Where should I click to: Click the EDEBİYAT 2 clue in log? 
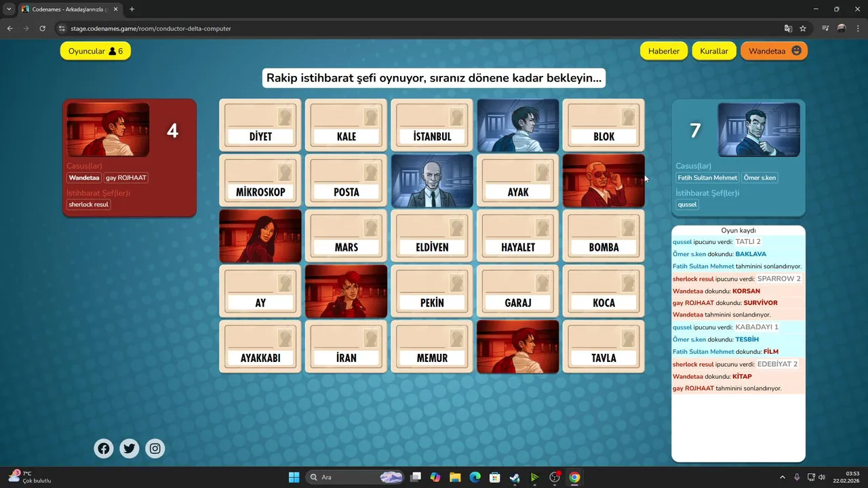click(x=778, y=364)
